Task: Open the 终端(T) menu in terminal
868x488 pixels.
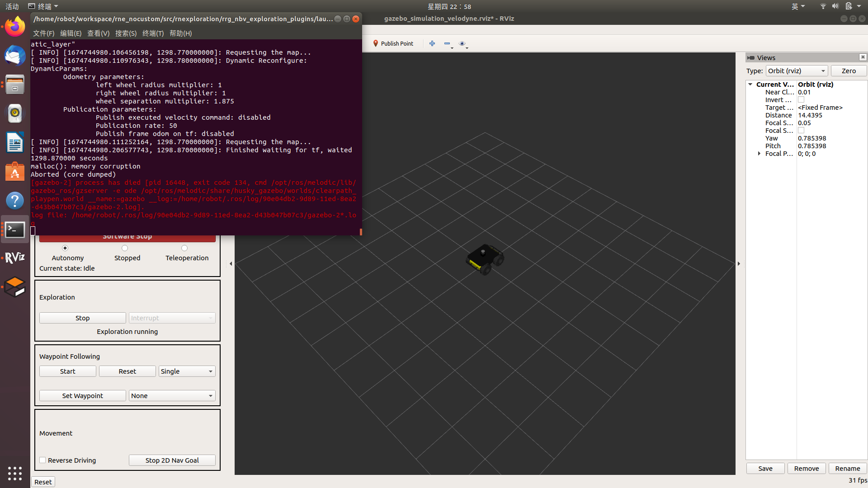Action: click(x=152, y=33)
